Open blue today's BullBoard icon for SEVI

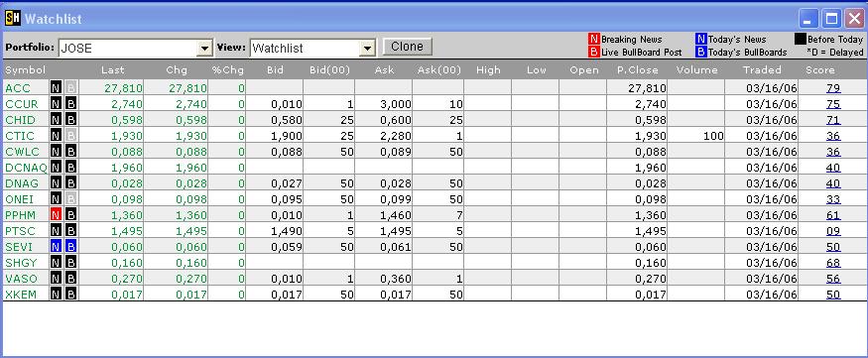tap(70, 247)
